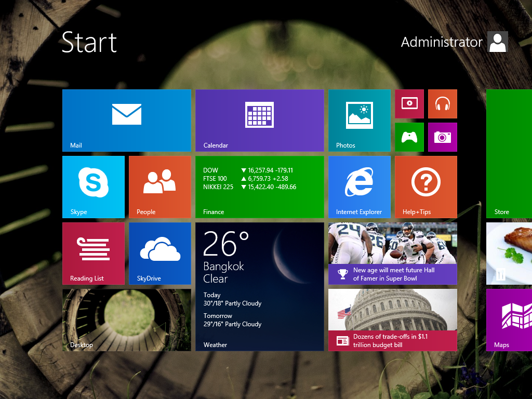Image resolution: width=532 pixels, height=399 pixels.
Task: Launch Internet Explorer tile
Action: coord(360,187)
